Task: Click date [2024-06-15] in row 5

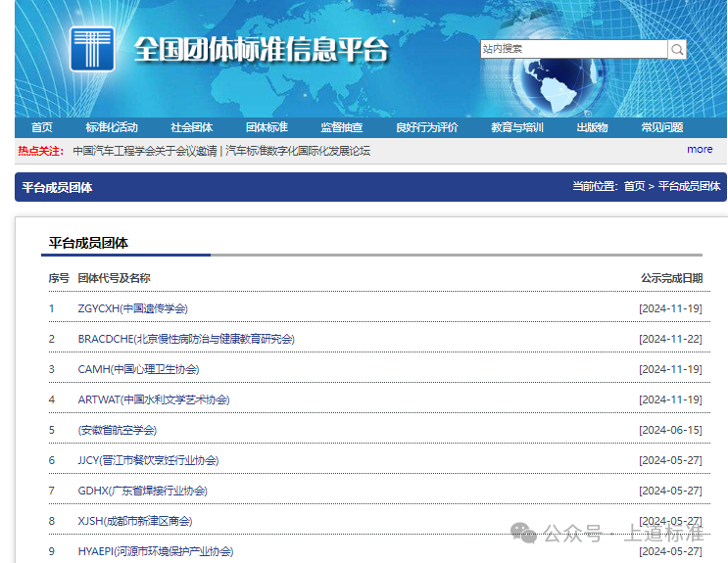Action: (x=670, y=430)
